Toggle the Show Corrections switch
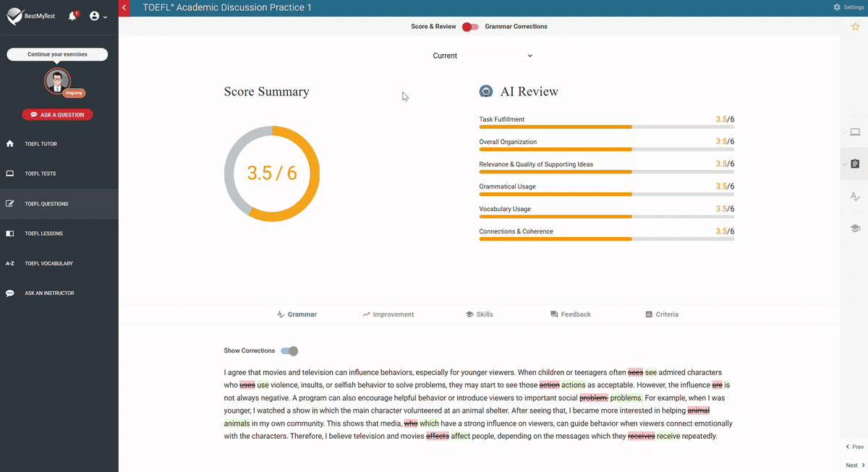 click(x=289, y=351)
